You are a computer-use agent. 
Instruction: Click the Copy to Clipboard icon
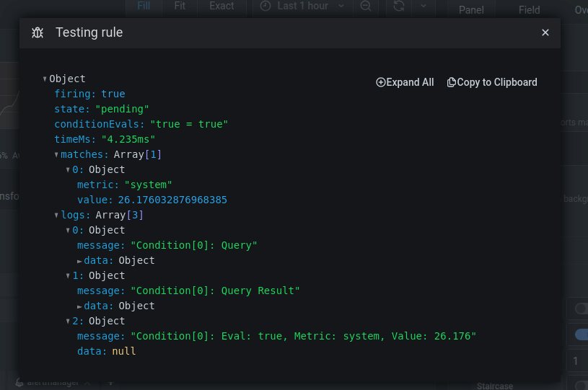point(452,82)
